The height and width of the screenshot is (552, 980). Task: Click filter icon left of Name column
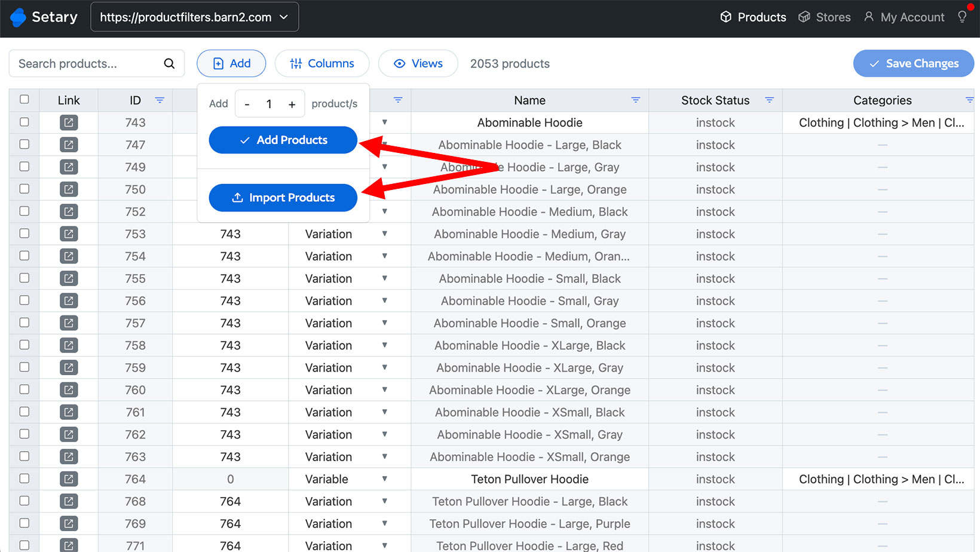(x=398, y=100)
